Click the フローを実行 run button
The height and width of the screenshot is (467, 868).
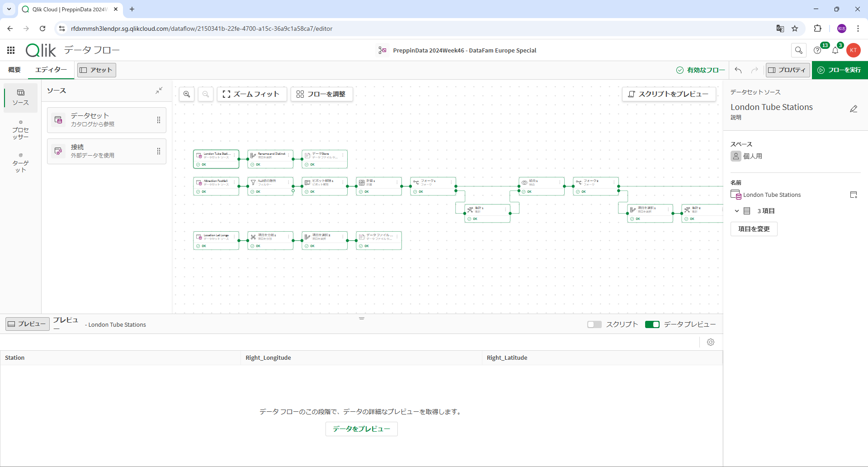(840, 70)
